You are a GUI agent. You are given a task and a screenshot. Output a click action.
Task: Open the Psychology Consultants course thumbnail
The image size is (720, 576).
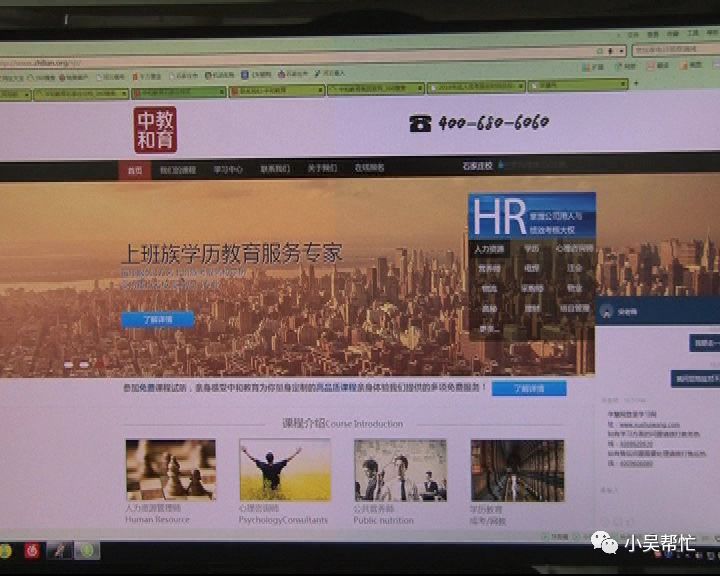tap(285, 470)
